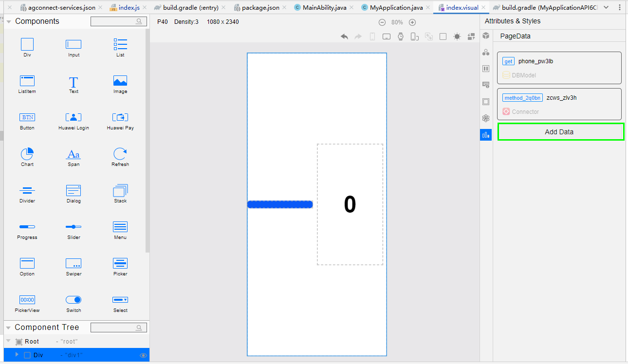Choose the Refresh component

click(120, 157)
